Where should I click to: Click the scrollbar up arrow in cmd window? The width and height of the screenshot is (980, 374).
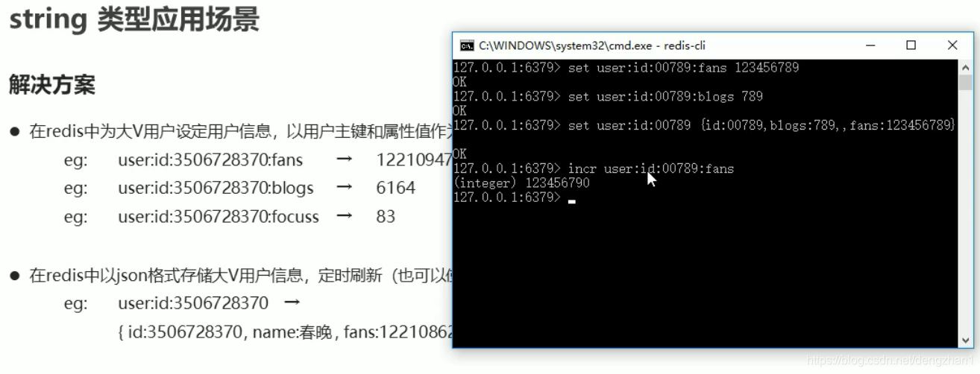[x=966, y=66]
